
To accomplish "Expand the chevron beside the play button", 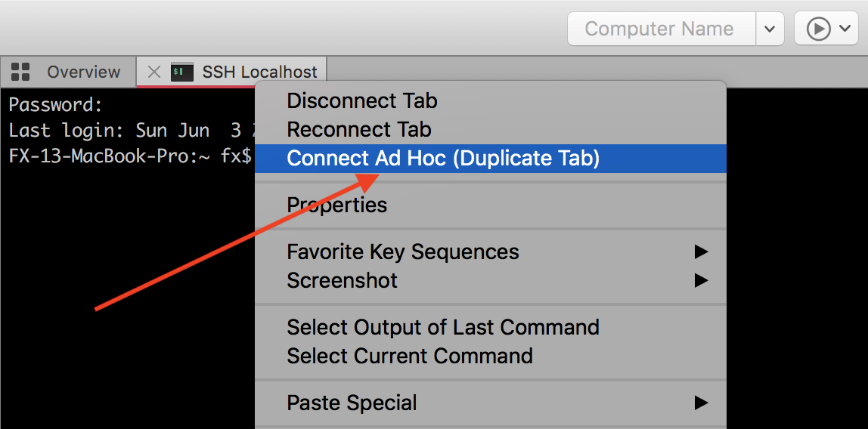I will pos(845,29).
